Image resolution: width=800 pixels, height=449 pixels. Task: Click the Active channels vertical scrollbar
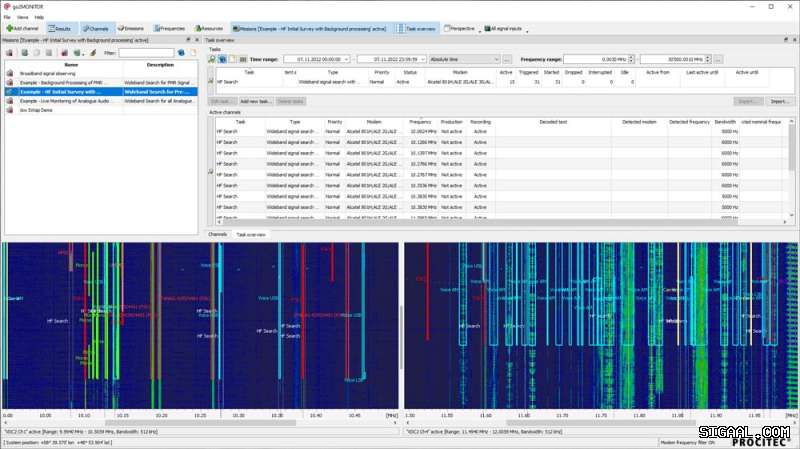(791, 168)
